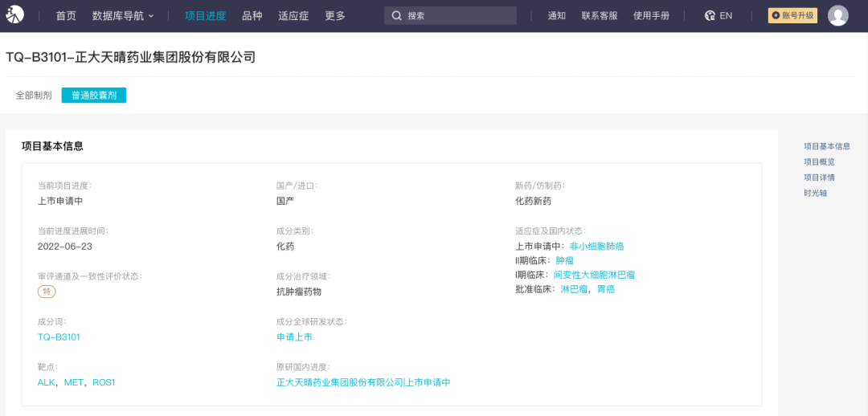Jump to 时光轴 section
868x416 pixels.
pyautogui.click(x=816, y=193)
